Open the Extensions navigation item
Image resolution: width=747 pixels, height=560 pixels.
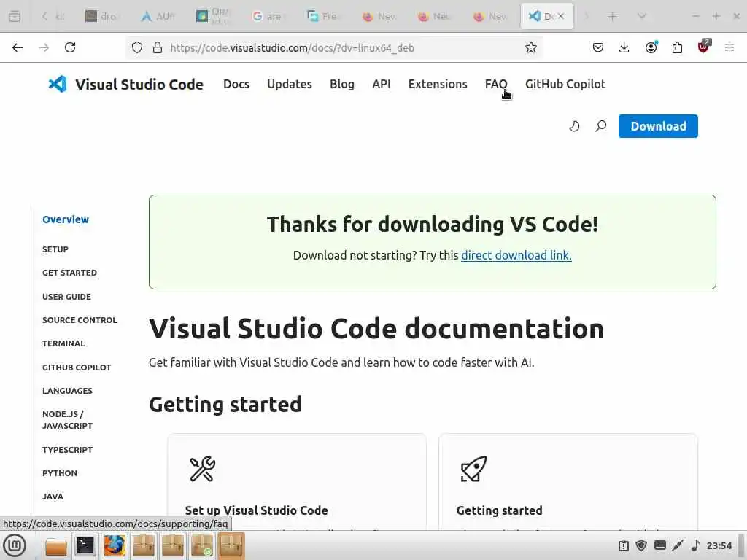click(x=438, y=85)
